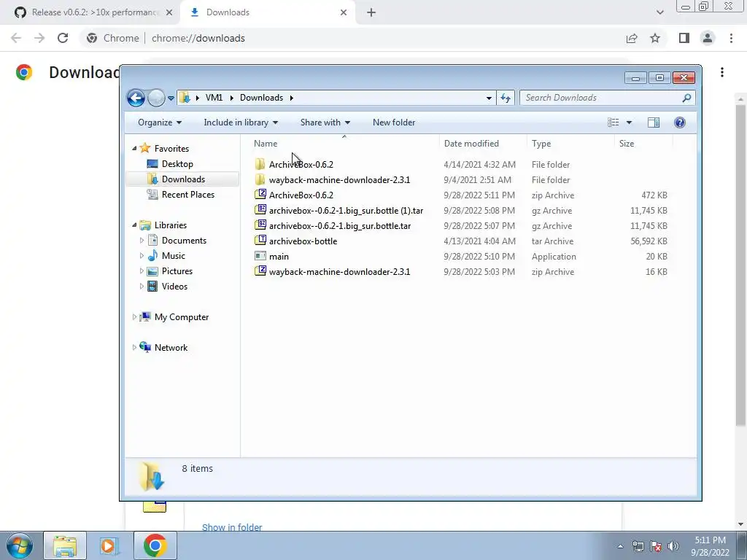Image resolution: width=747 pixels, height=560 pixels.
Task: Open the Windows Start button
Action: 19,545
